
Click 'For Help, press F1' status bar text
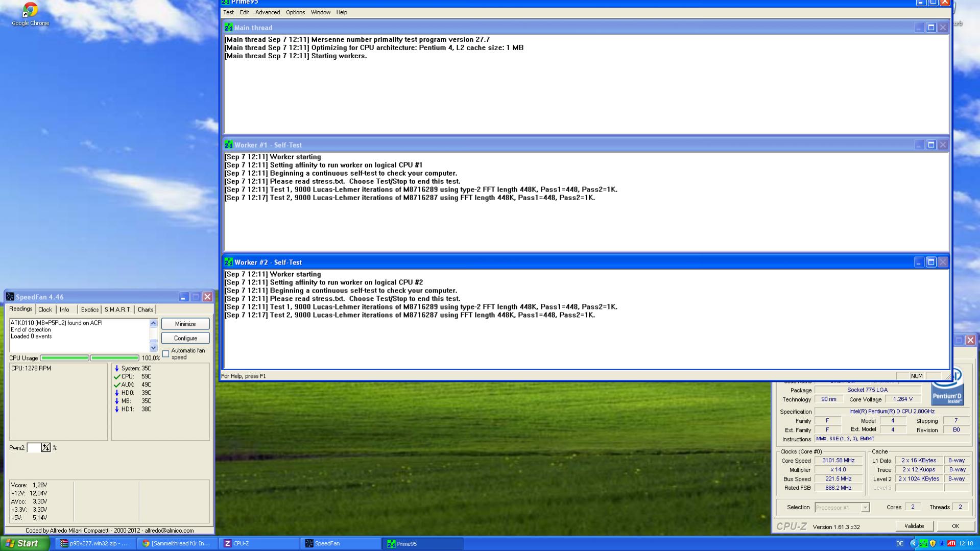(x=244, y=376)
